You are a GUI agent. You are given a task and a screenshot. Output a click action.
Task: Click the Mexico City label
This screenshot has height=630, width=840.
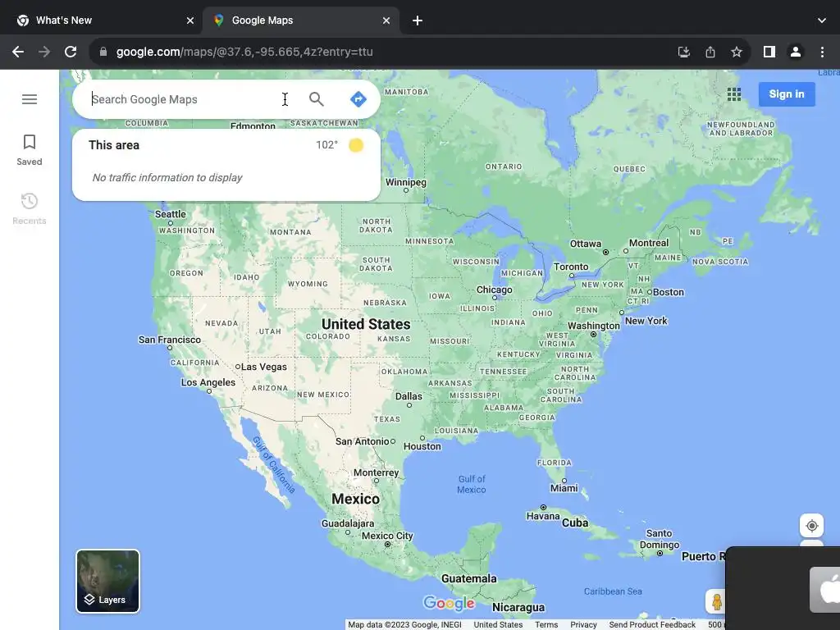click(x=387, y=536)
